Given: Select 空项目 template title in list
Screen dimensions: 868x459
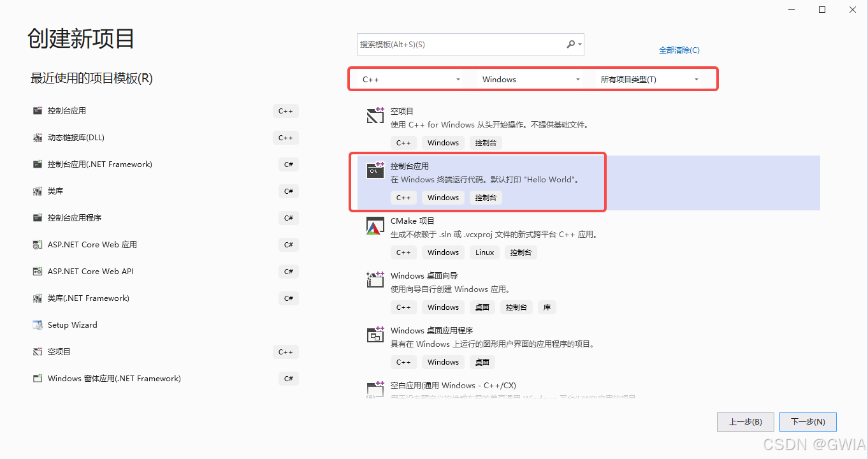Looking at the screenshot, I should coord(402,111).
